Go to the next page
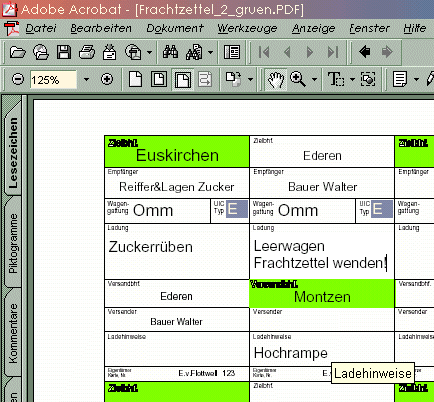 [310, 52]
